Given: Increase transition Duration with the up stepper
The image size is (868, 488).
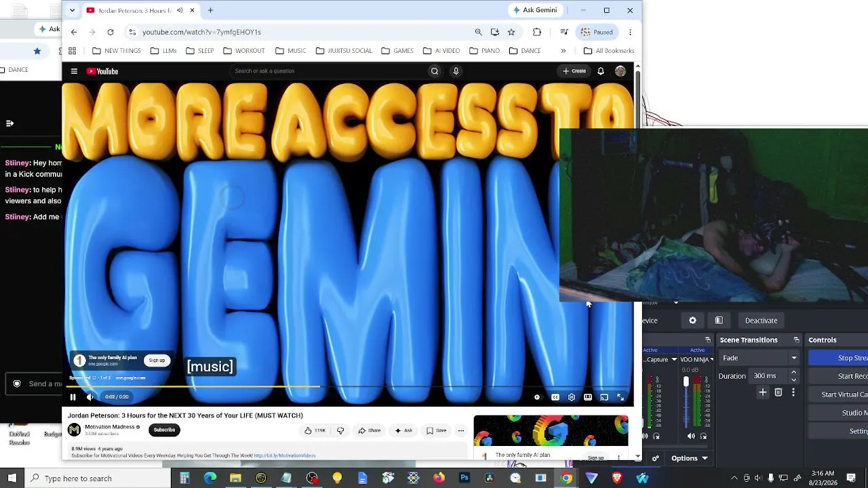Looking at the screenshot, I should 793,373.
